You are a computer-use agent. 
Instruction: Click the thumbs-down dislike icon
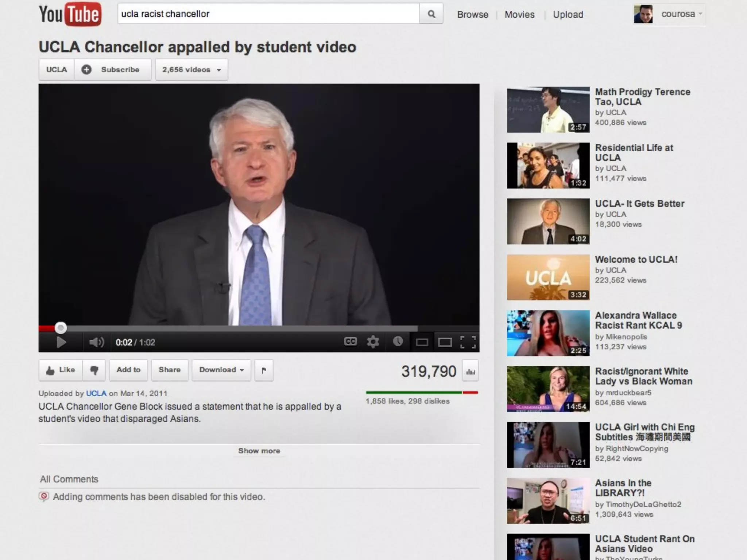tap(94, 370)
